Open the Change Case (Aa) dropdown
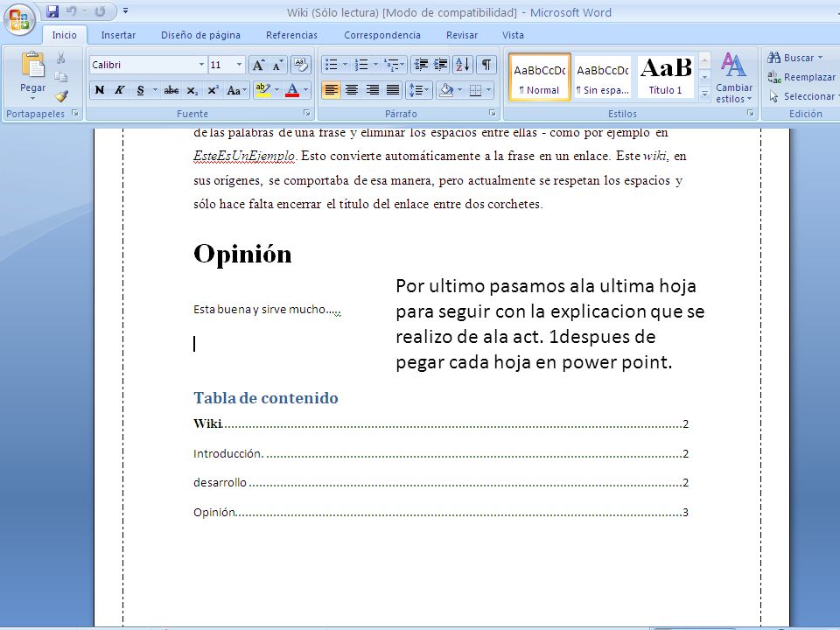Viewport: 840px width, 630px height. pyautogui.click(x=236, y=90)
